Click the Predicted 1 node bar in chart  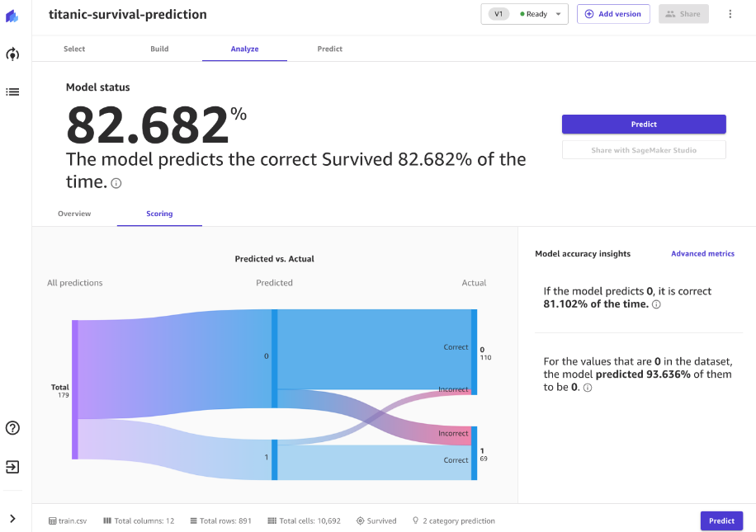pos(275,460)
